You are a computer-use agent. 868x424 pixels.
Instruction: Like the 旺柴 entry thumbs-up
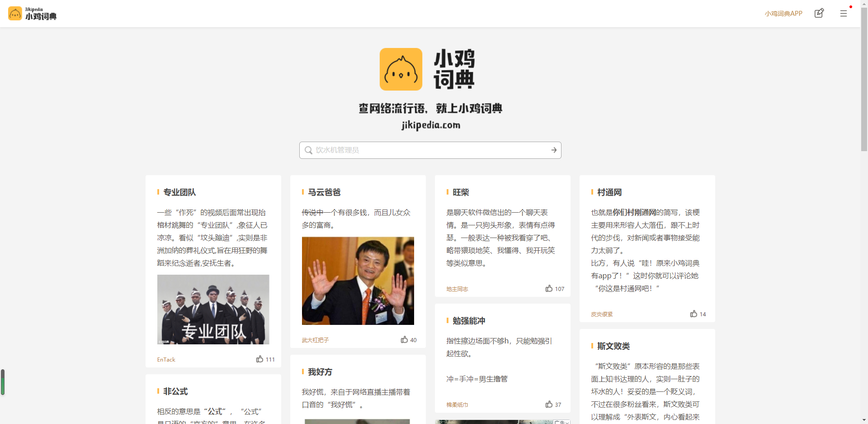point(549,288)
